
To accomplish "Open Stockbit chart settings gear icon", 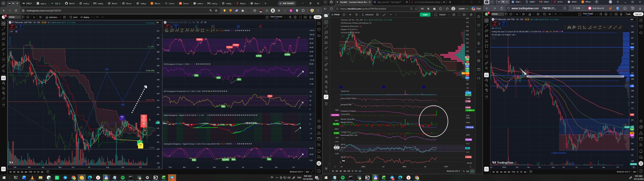I will [454, 15].
